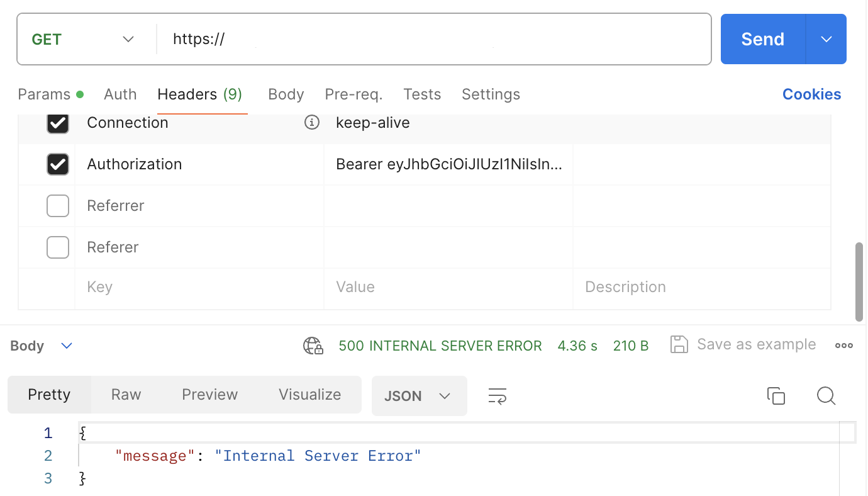Toggle the response word wrap icon
Image resolution: width=868 pixels, height=496 pixels.
point(498,396)
